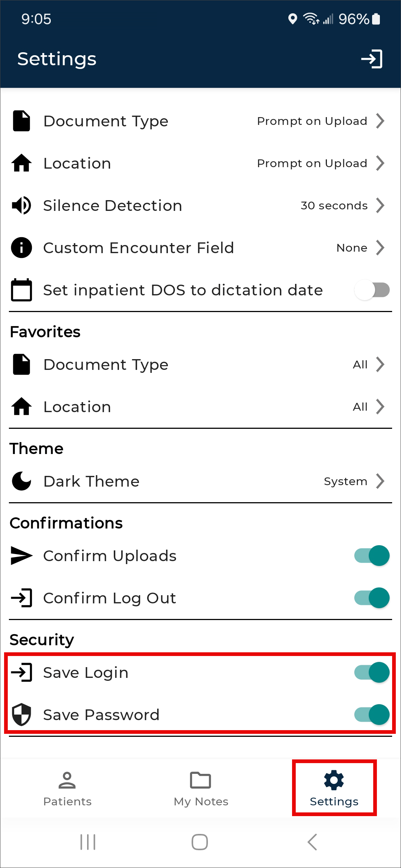Tap the info icon for Custom Encounter Field
401x868 pixels.
click(x=21, y=248)
